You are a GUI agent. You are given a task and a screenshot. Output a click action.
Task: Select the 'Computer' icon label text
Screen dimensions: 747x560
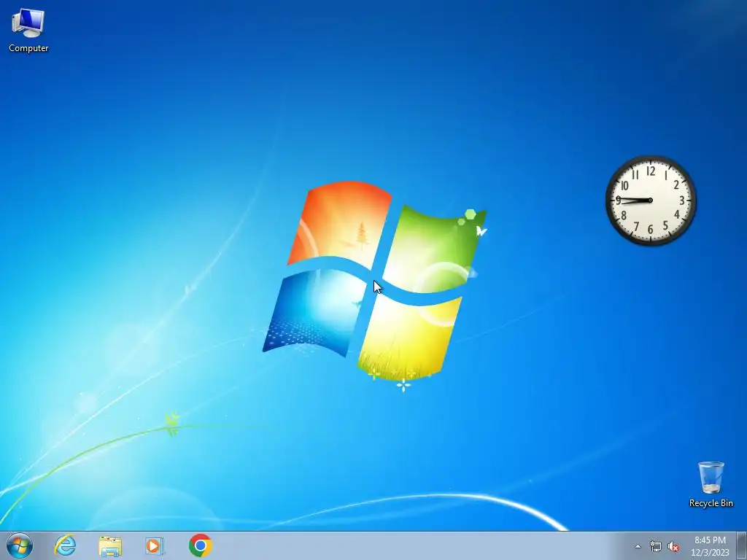[28, 48]
